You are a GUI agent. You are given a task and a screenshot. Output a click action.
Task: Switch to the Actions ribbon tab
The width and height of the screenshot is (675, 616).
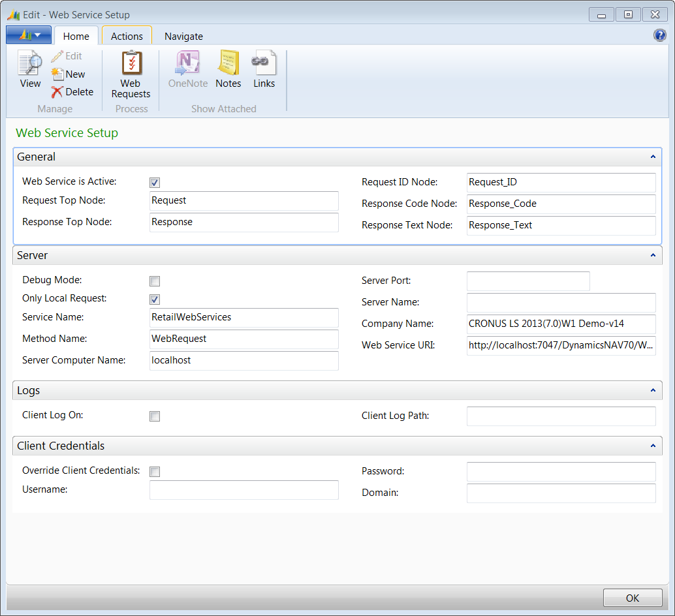pyautogui.click(x=127, y=37)
